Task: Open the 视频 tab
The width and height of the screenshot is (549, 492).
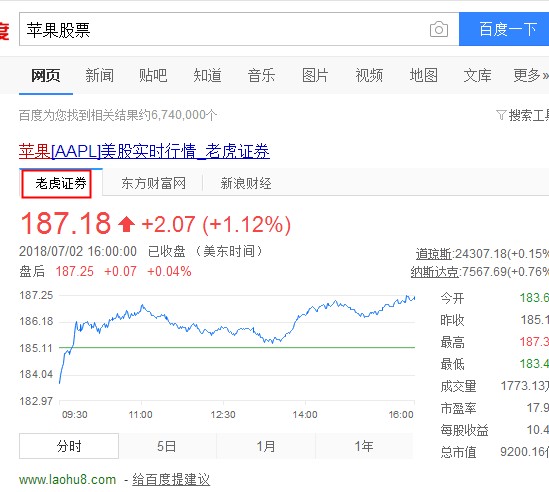Action: click(x=369, y=75)
